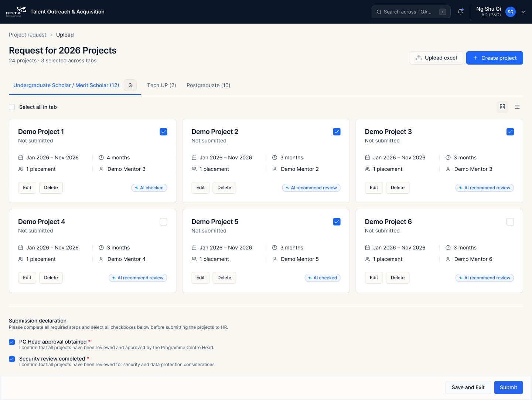
Task: Toggle Security review completed checkbox
Action: [x=12, y=359]
